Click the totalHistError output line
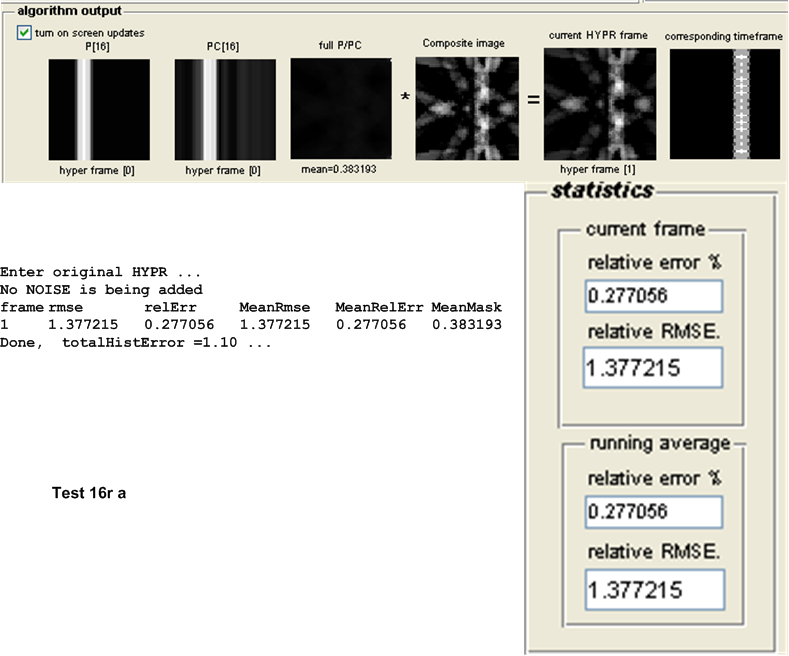The width and height of the screenshot is (789, 656). click(x=136, y=343)
